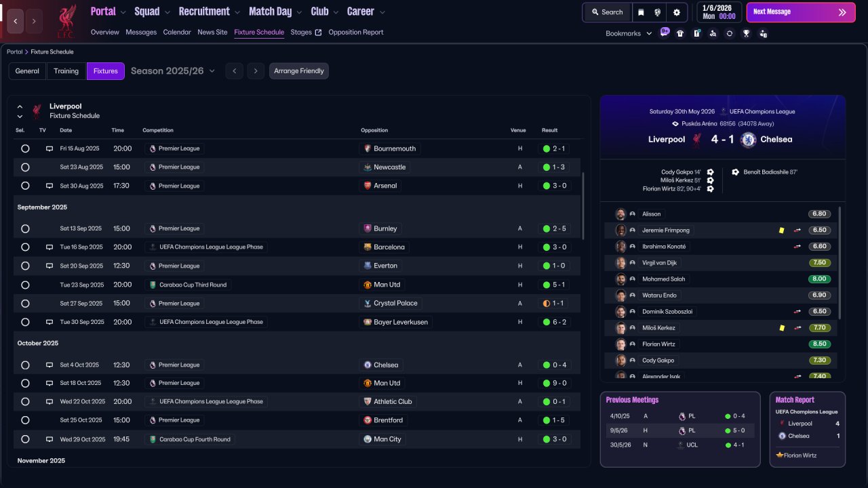This screenshot has height=488, width=868.
Task: Select the Everton fixture radio button
Action: 25,266
